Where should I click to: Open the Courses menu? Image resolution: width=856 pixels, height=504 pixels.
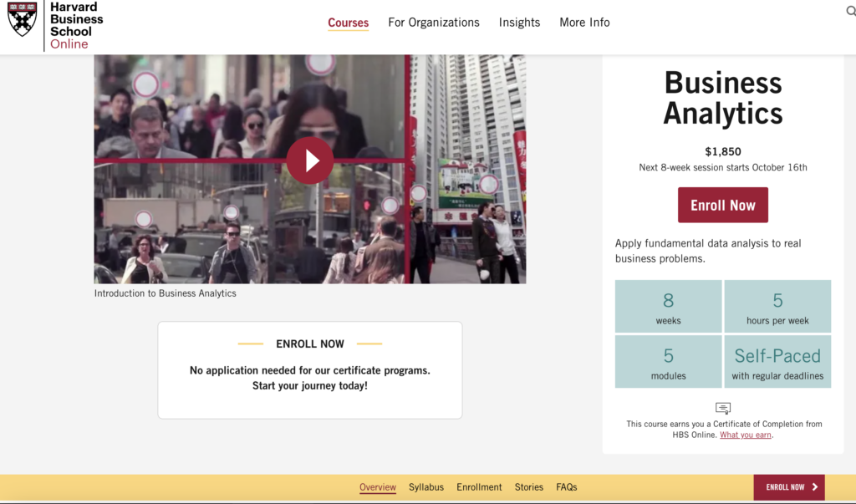click(x=348, y=23)
